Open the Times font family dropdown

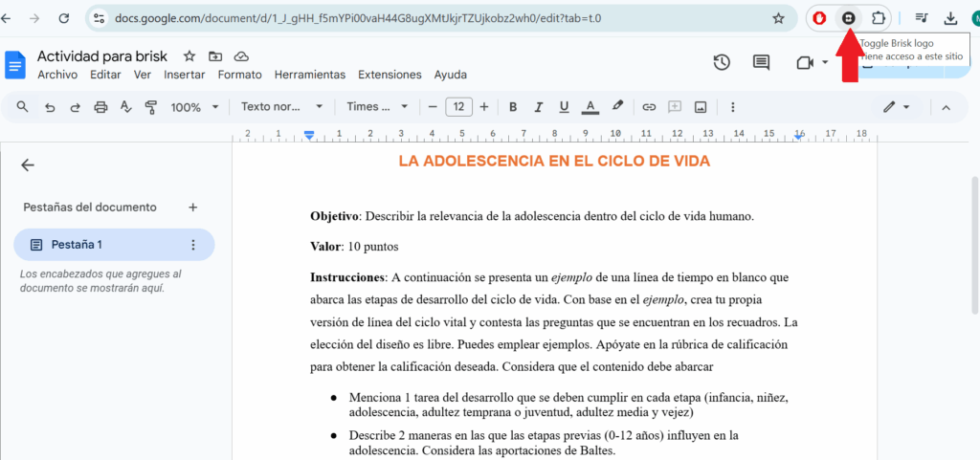point(377,107)
